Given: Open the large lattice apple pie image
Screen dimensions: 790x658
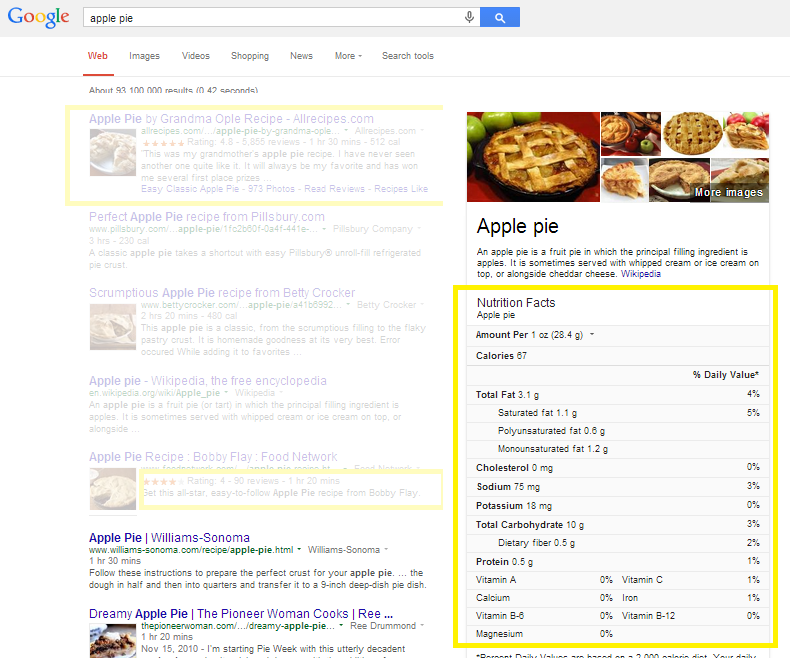Looking at the screenshot, I should (x=533, y=156).
